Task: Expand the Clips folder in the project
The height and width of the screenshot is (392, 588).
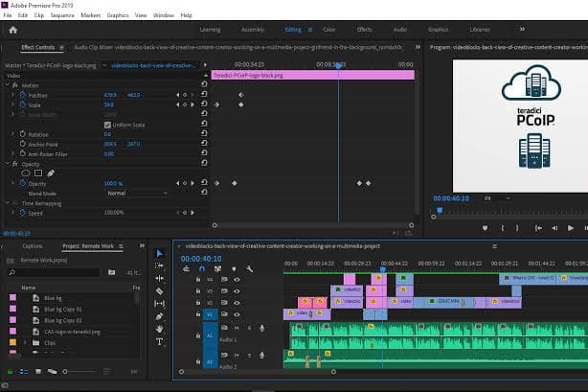Action: [25, 341]
